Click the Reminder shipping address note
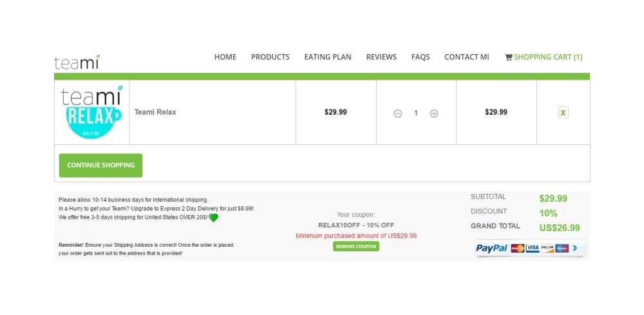The image size is (644, 315). click(x=147, y=249)
